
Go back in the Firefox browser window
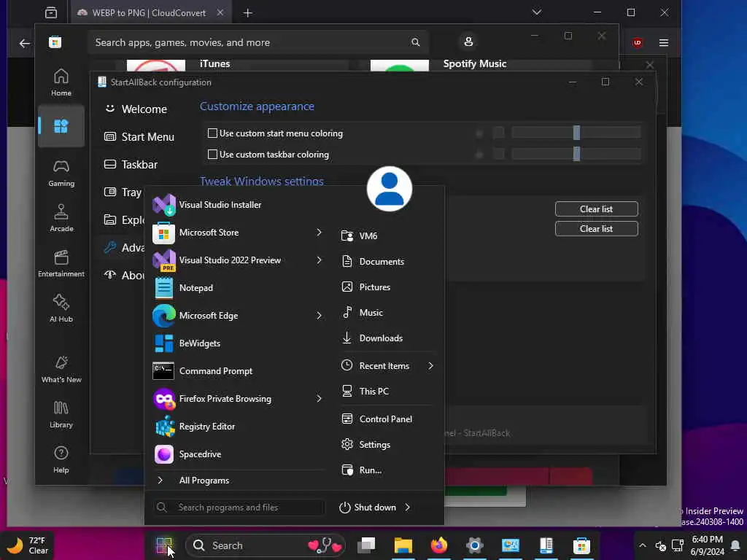(x=24, y=43)
